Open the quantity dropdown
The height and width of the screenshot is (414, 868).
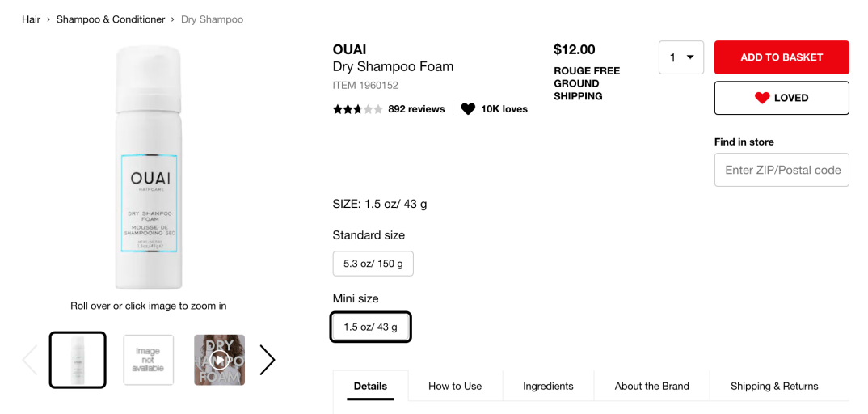pyautogui.click(x=680, y=57)
